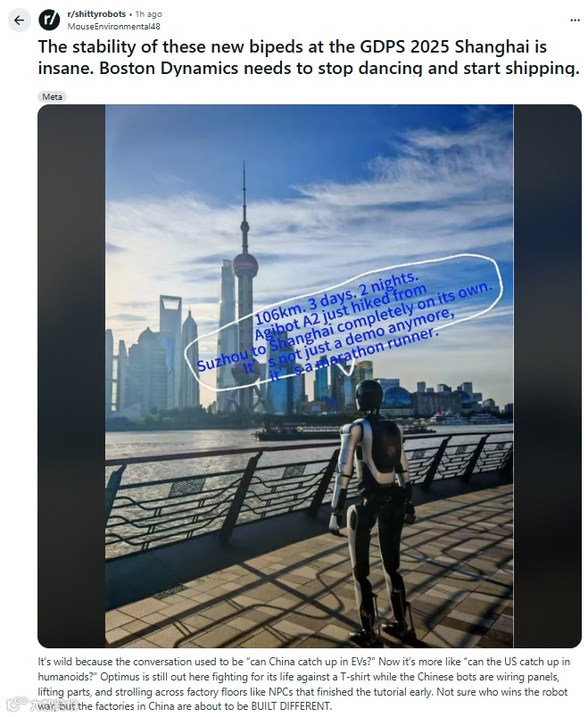Go back using the left arrow button
The width and height of the screenshot is (588, 717).
(20, 21)
